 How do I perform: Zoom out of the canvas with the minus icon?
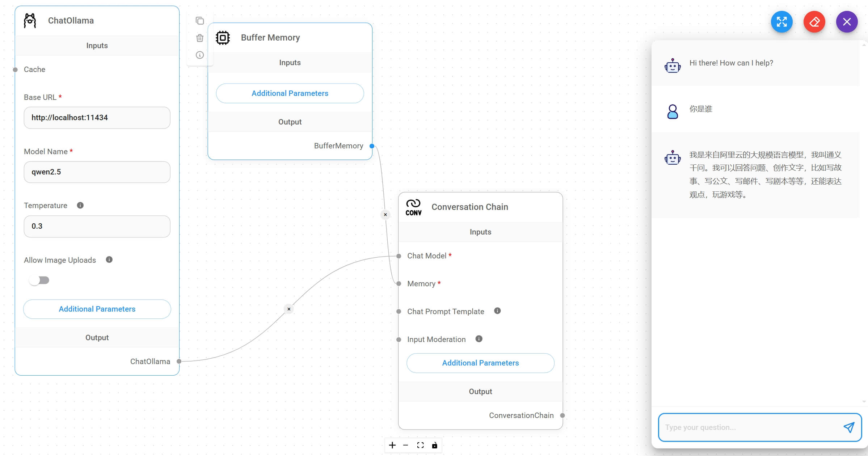(406, 445)
